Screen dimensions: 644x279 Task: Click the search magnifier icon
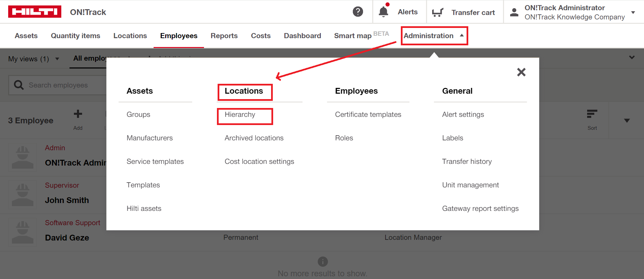coord(19,85)
